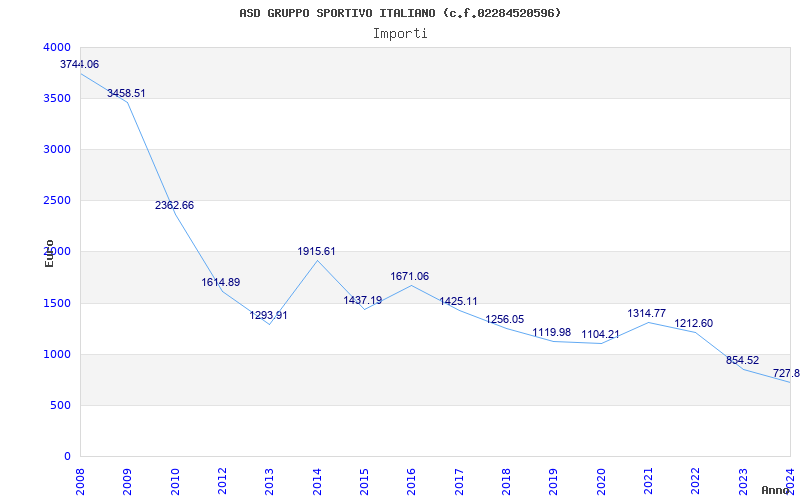Select the 1314.77 value label
Screen dimensions: 800x500
(x=647, y=313)
